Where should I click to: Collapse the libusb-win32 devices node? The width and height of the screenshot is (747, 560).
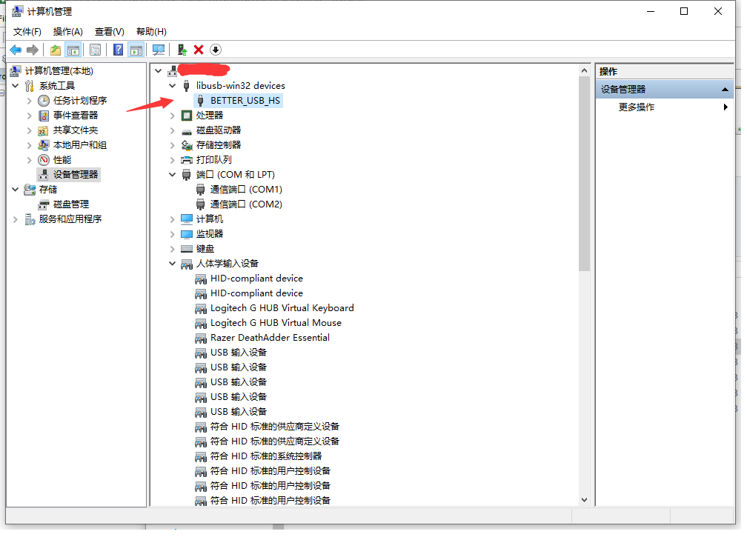(x=173, y=86)
